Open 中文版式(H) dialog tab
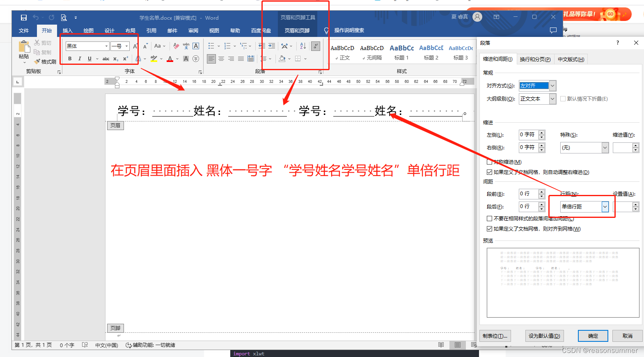The width and height of the screenshot is (644, 357). [x=571, y=59]
